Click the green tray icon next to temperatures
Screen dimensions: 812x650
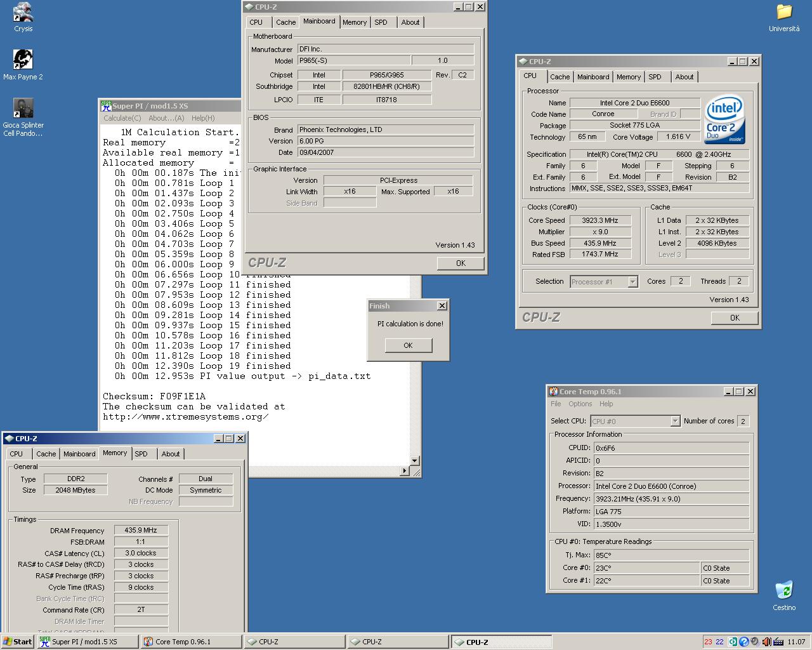[x=733, y=642]
